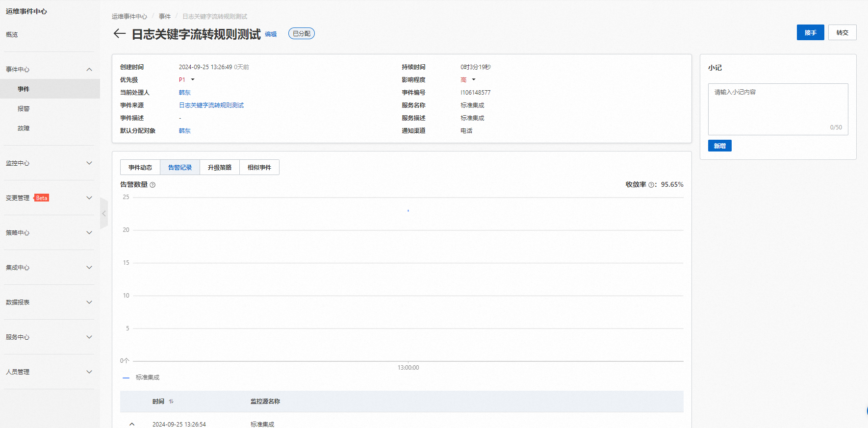The image size is (868, 428).
Task: Click the 95.65% convergence value
Action: tap(672, 184)
